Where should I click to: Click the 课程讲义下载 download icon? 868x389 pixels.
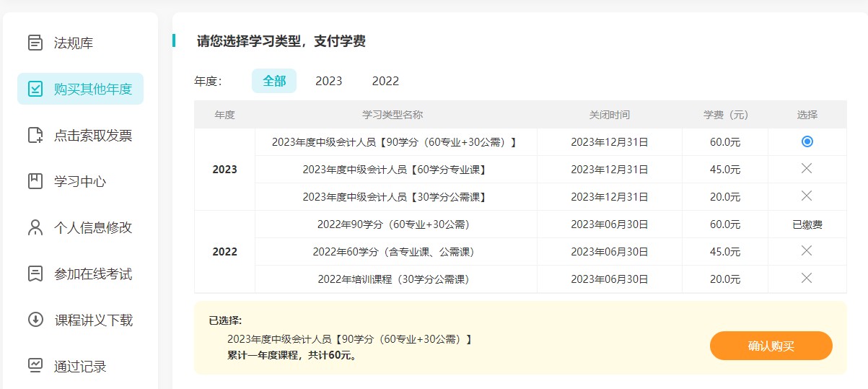(x=35, y=320)
